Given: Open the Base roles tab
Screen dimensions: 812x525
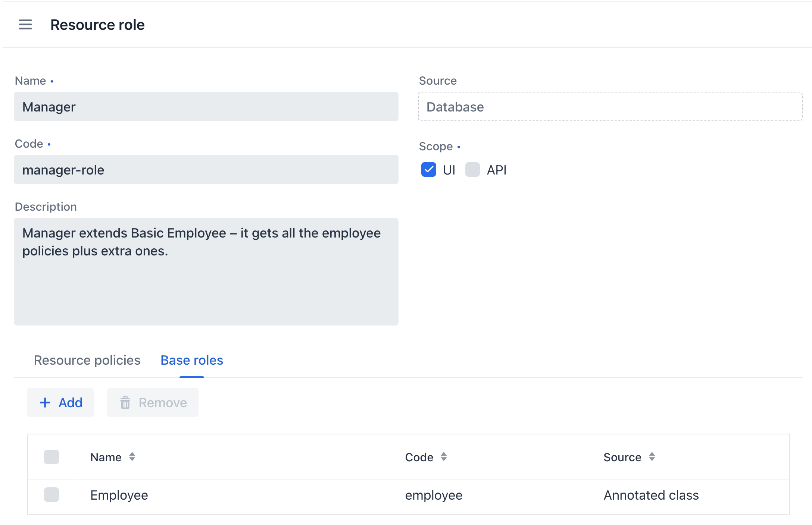Looking at the screenshot, I should tap(191, 360).
